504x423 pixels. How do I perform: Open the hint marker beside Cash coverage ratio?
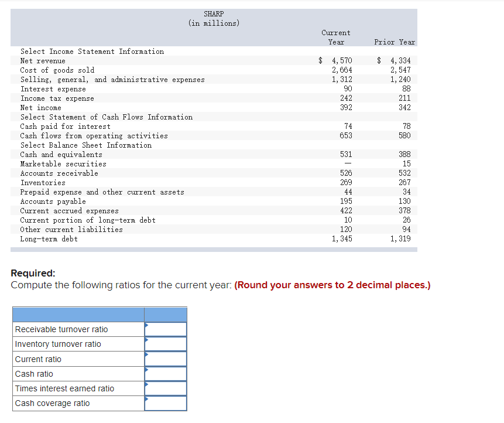[x=146, y=399]
